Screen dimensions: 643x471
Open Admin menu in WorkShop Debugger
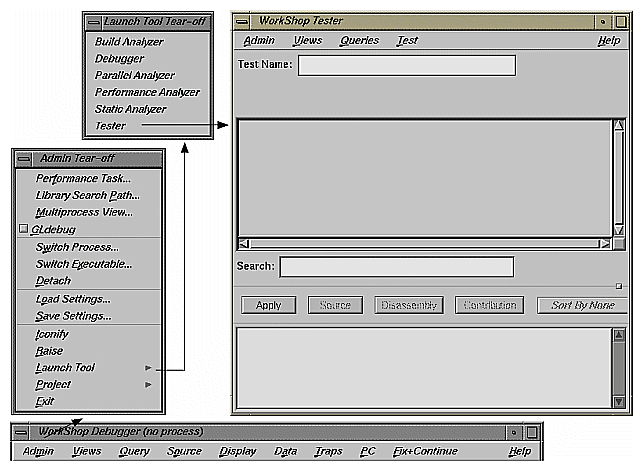[38, 451]
